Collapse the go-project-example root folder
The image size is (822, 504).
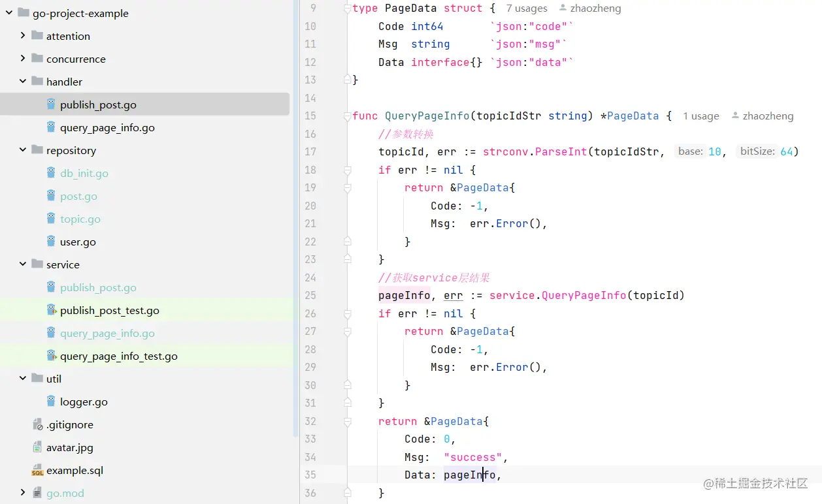tap(8, 13)
